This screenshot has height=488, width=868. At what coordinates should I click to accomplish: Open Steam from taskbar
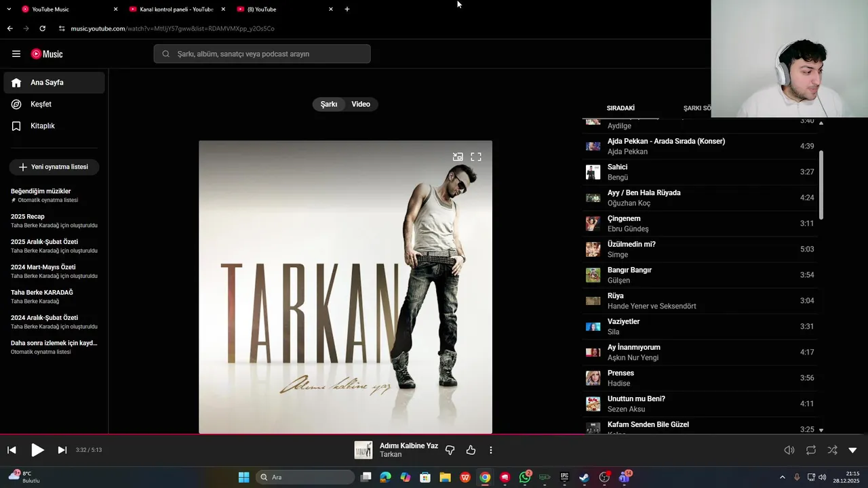[x=584, y=477]
